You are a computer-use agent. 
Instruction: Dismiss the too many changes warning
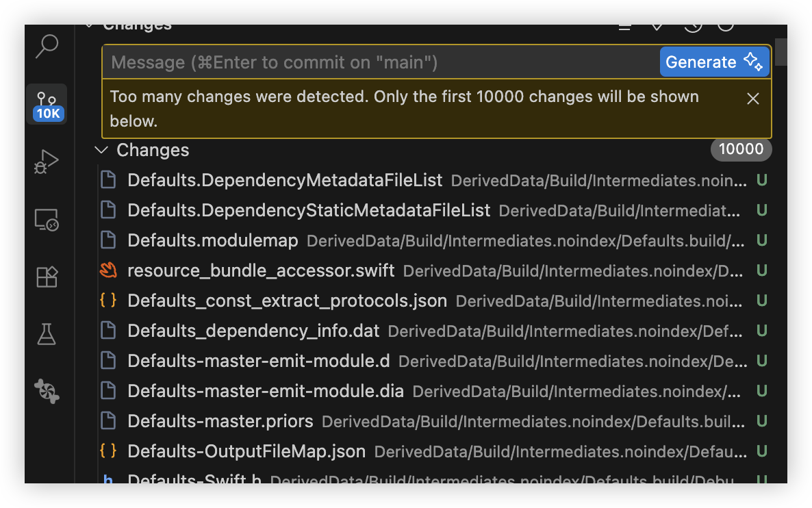click(753, 99)
